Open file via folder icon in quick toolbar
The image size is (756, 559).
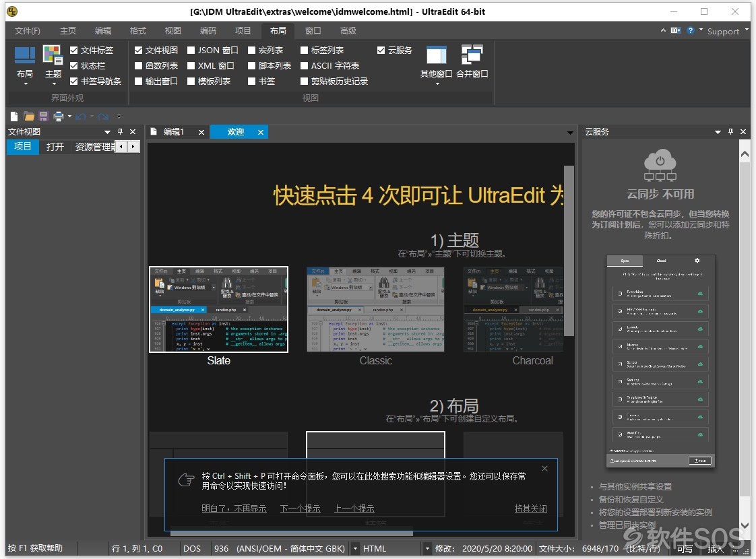[x=29, y=116]
